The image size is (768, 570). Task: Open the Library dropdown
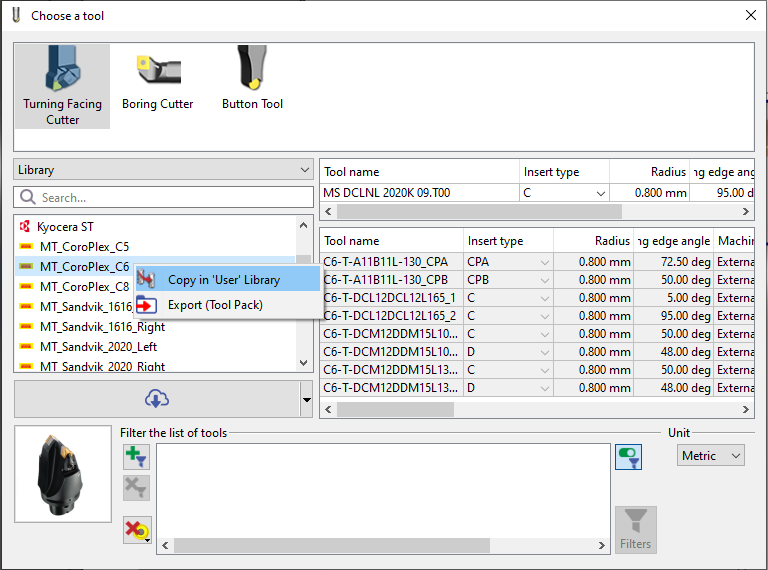click(x=163, y=170)
